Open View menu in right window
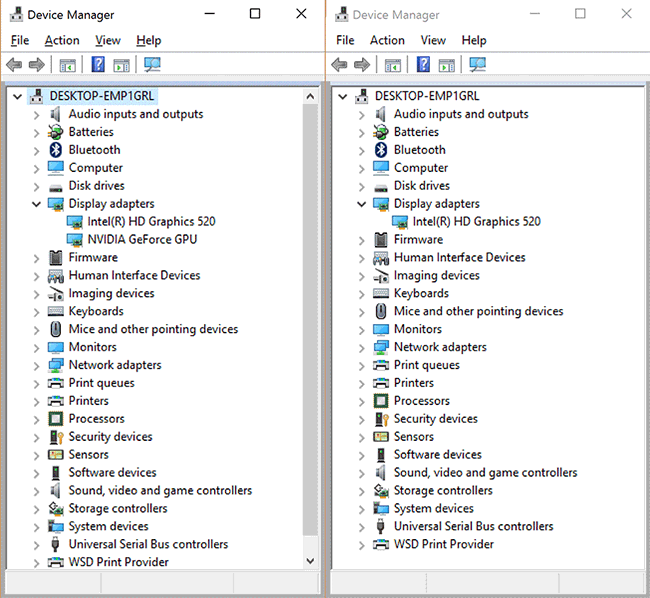This screenshot has height=598, width=650. point(433,40)
